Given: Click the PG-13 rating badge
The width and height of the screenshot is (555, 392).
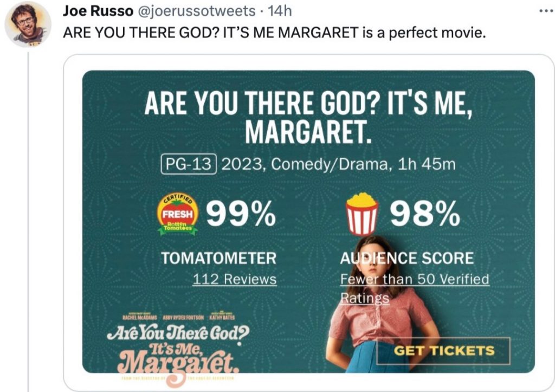Looking at the screenshot, I should pyautogui.click(x=189, y=164).
